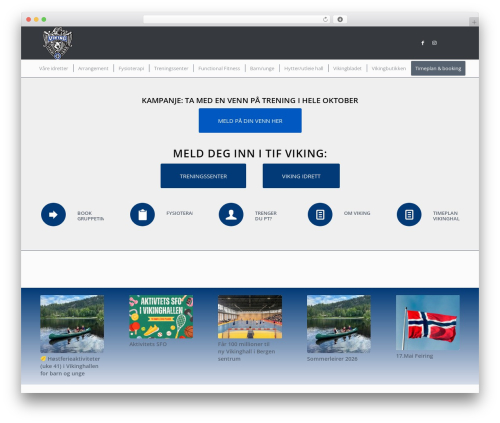This screenshot has height=423, width=500.
Task: Open the 17.Mai Feiring article title
Action: 414,356
